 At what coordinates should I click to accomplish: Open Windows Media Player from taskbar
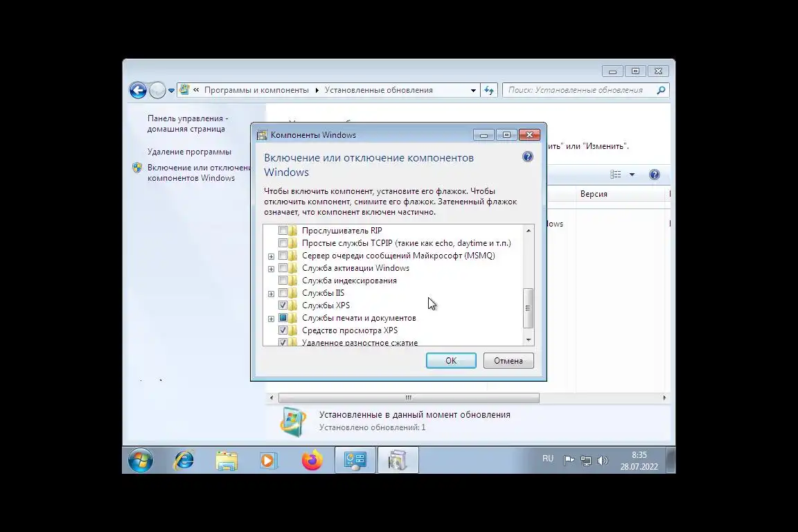click(x=268, y=461)
